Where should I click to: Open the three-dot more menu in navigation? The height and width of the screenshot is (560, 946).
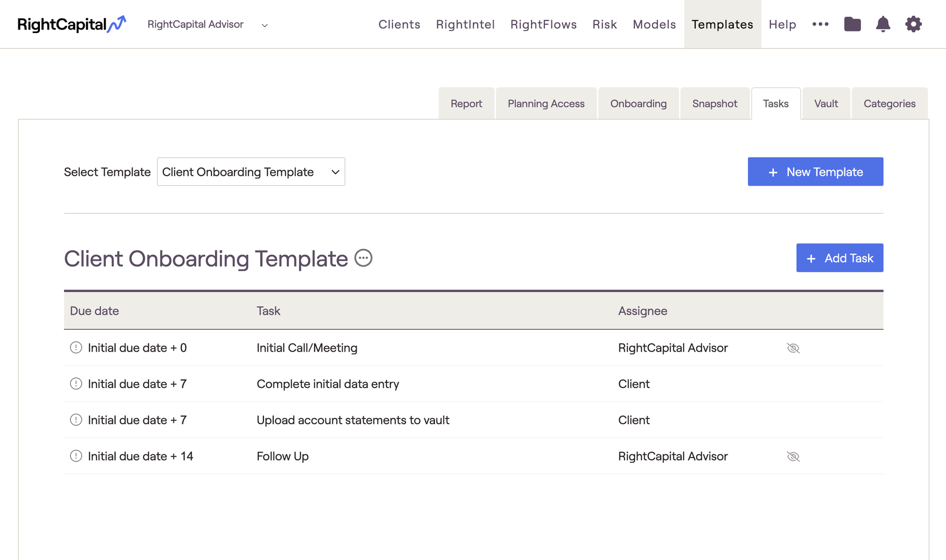(x=820, y=24)
